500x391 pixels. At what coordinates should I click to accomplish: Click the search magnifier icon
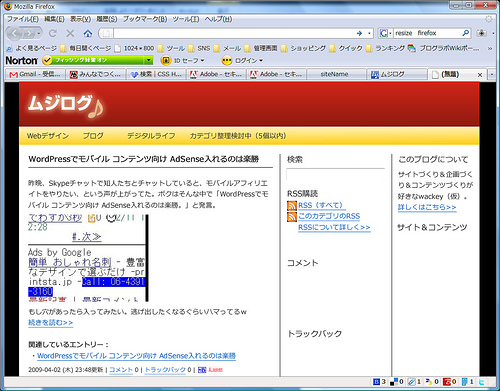point(465,33)
